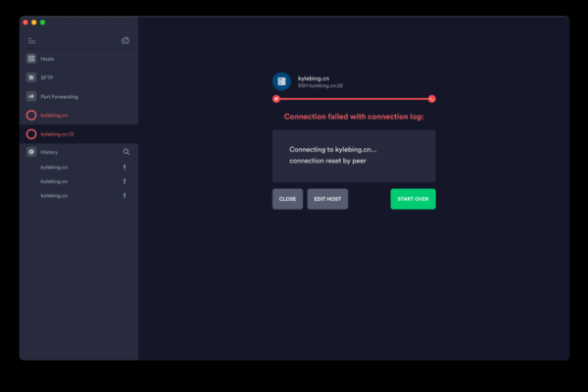
Task: Click red status circle of kylebing.cn tab
Action: [31, 116]
